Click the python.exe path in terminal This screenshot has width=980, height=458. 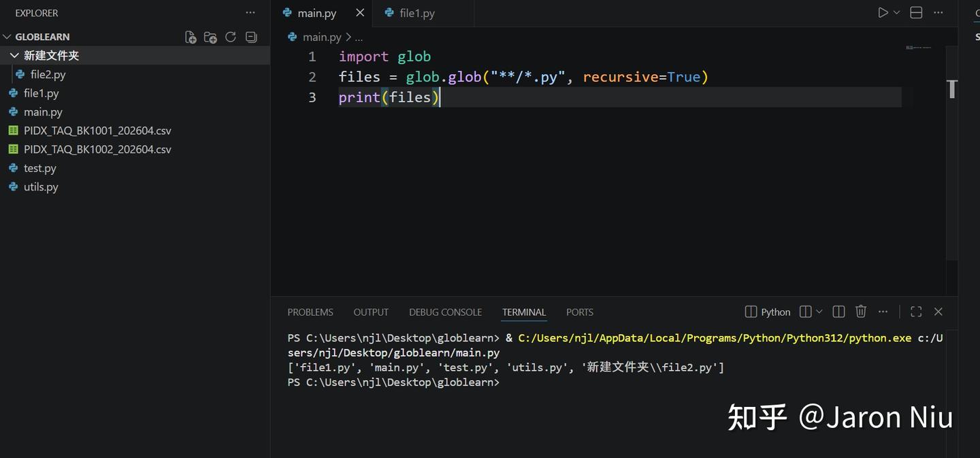[x=715, y=338]
